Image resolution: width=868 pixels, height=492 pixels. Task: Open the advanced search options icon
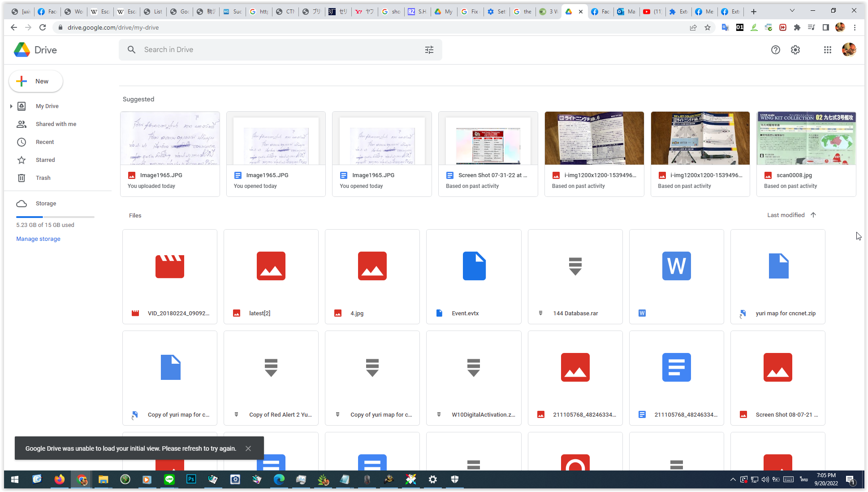[x=429, y=50]
